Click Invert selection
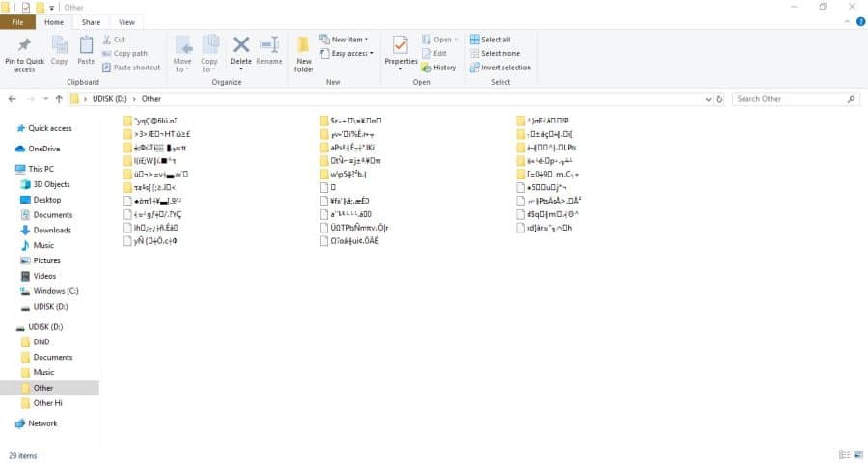Screen dimensions: 868x463 [x=501, y=67]
